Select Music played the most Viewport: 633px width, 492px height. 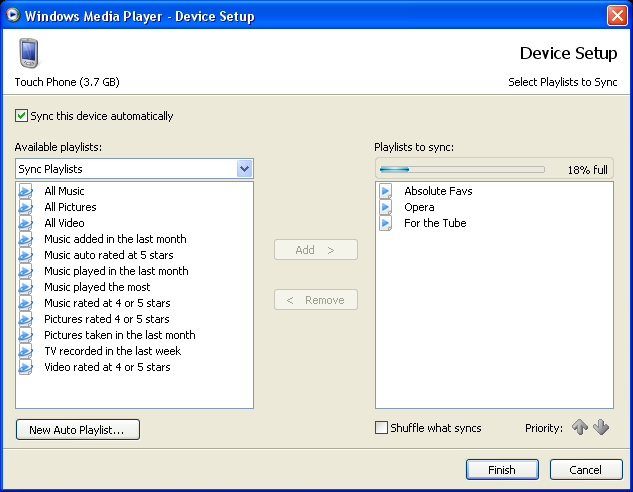click(x=97, y=287)
